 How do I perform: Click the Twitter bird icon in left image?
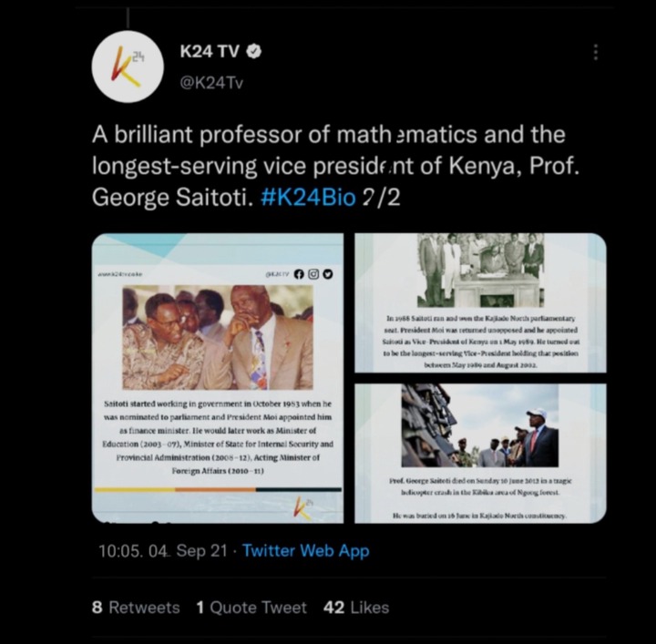click(x=328, y=274)
